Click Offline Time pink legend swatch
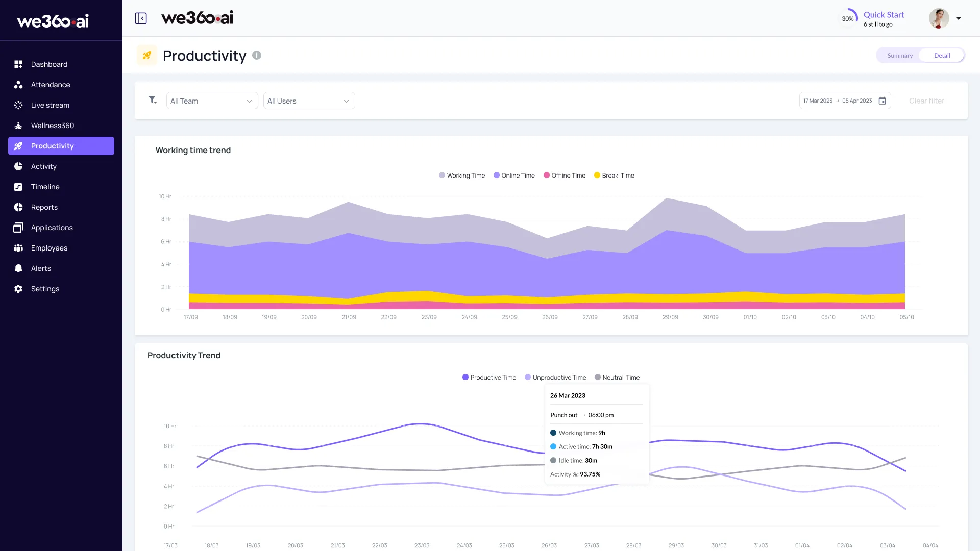Image resolution: width=980 pixels, height=551 pixels. (547, 176)
